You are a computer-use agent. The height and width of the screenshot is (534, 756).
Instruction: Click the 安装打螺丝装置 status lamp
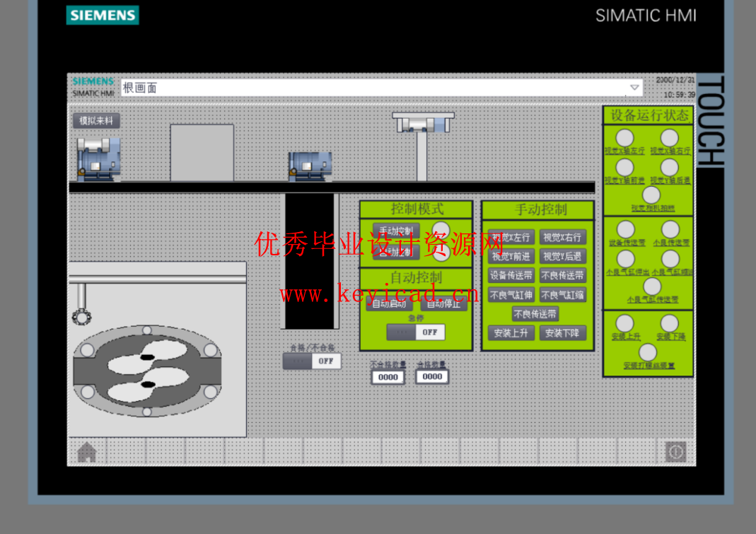point(648,352)
